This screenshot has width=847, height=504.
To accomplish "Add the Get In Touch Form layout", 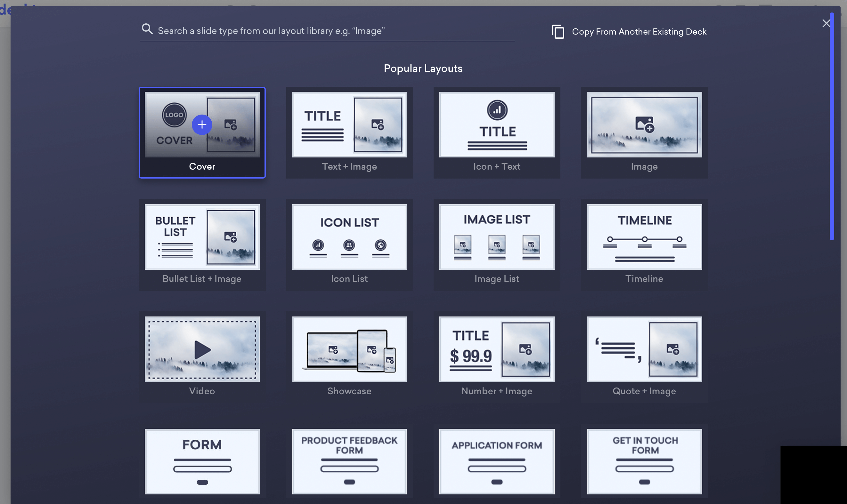I will 644,461.
